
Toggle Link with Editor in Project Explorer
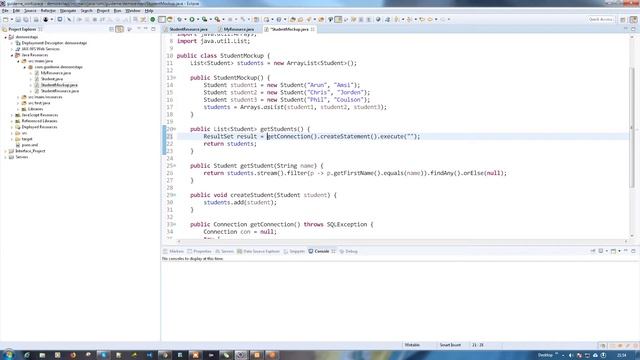click(119, 29)
